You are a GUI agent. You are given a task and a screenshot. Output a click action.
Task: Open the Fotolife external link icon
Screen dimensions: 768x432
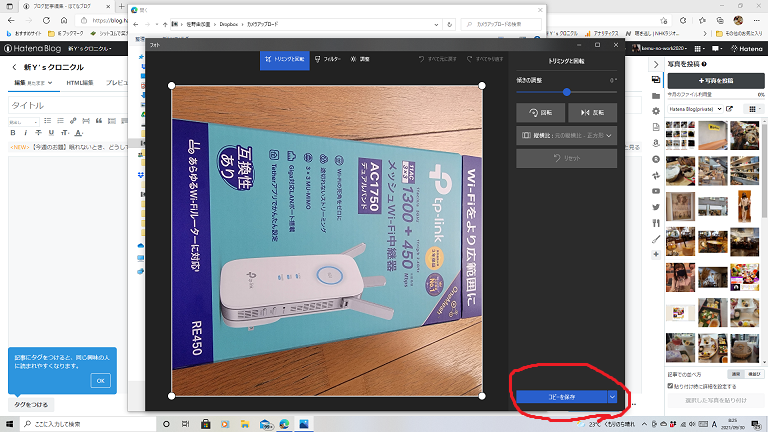729,109
